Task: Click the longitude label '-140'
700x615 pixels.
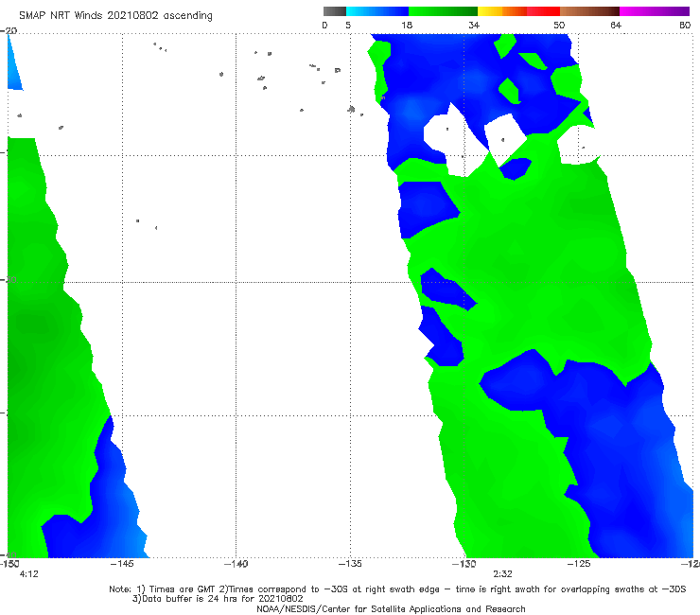Action: 236,564
